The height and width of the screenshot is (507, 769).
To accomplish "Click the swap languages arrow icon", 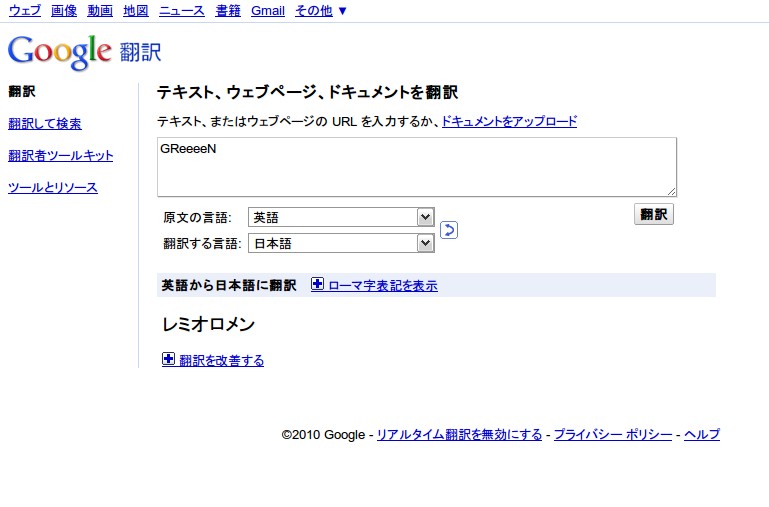I will pyautogui.click(x=449, y=230).
